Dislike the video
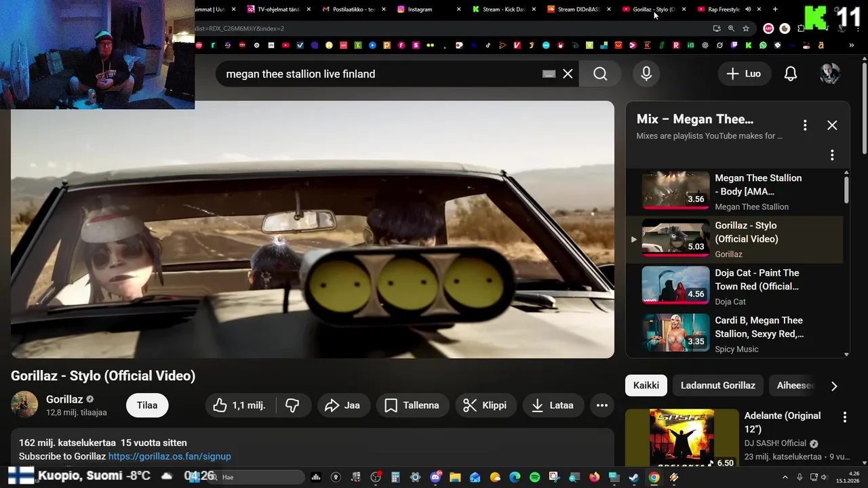The height and width of the screenshot is (488, 868). 292,405
